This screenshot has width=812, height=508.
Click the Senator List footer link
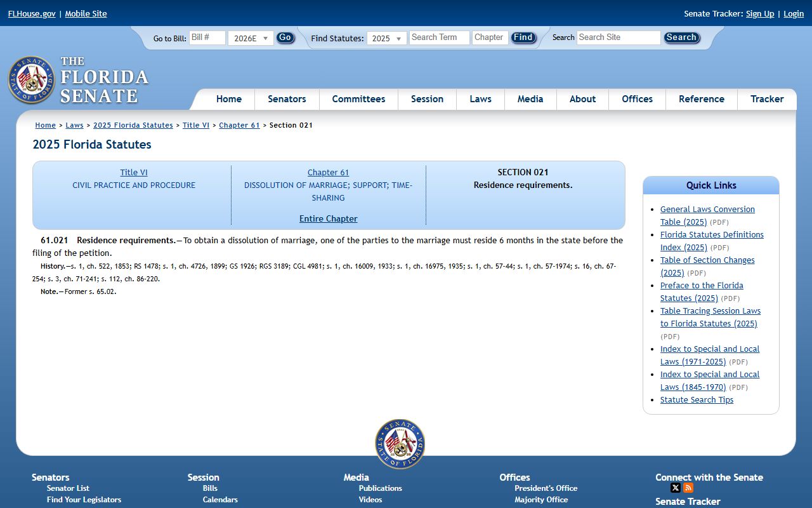(x=68, y=488)
